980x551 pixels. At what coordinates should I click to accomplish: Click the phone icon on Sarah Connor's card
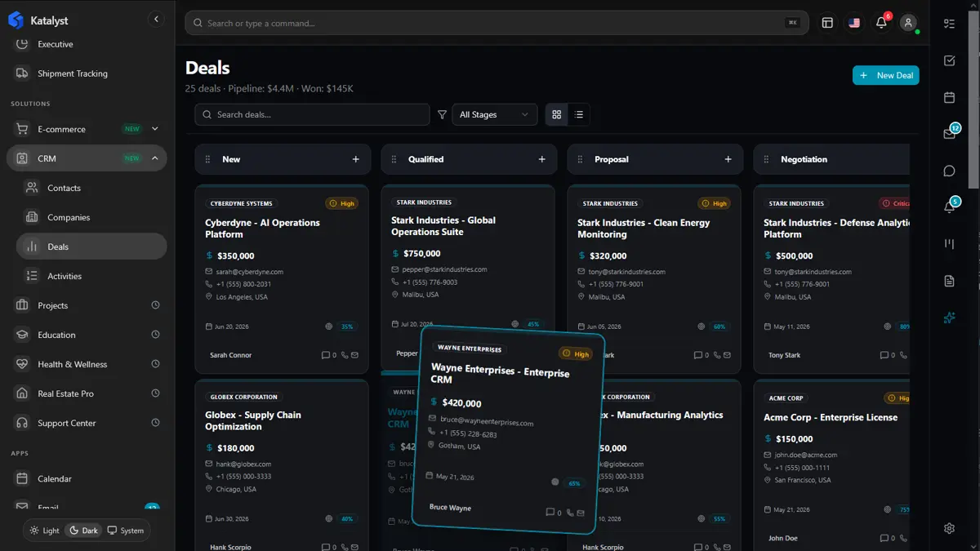click(345, 355)
